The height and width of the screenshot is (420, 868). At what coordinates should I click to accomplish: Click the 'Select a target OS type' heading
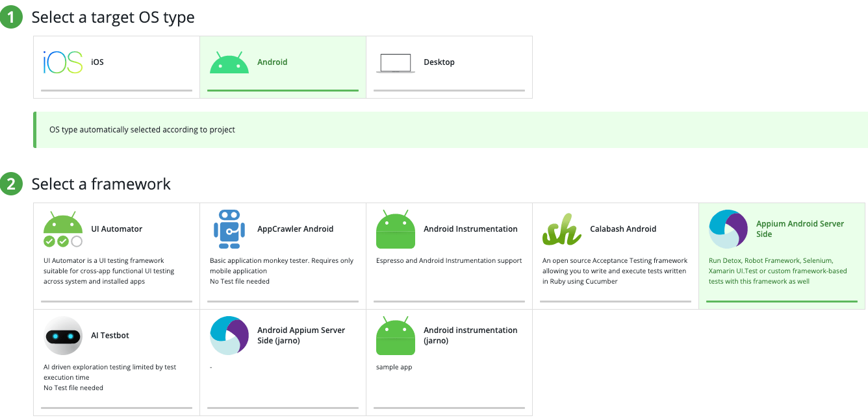click(113, 18)
